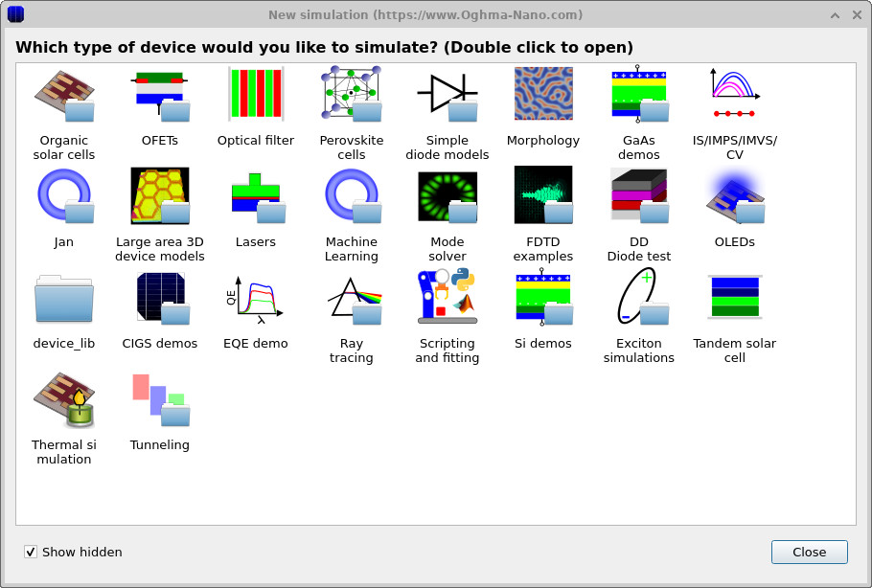Image resolution: width=872 pixels, height=588 pixels.
Task: Select the Mode solver icon
Action: click(x=447, y=195)
